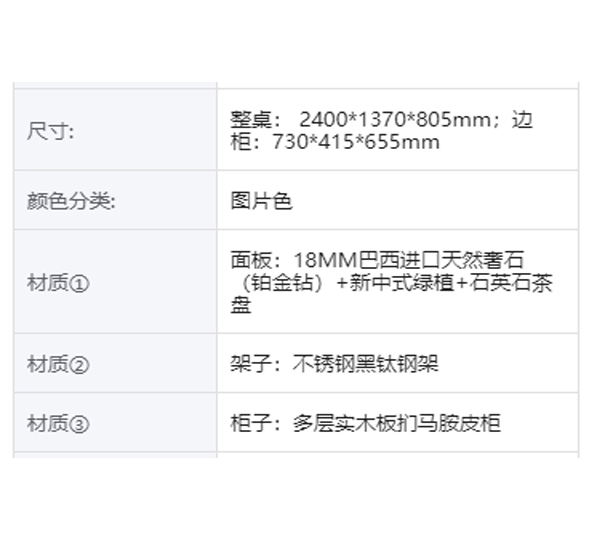Click the 颜色分类 label
The width and height of the screenshot is (597, 535).
coord(71,201)
